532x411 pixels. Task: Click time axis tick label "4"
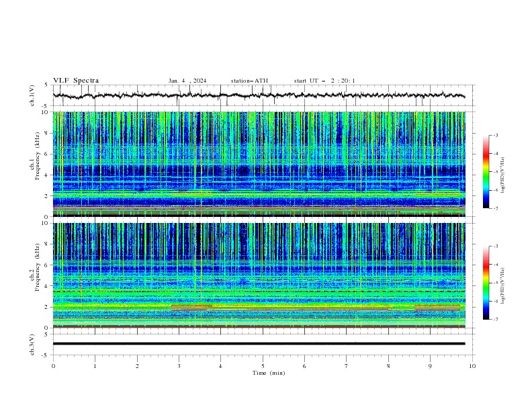pos(220,366)
